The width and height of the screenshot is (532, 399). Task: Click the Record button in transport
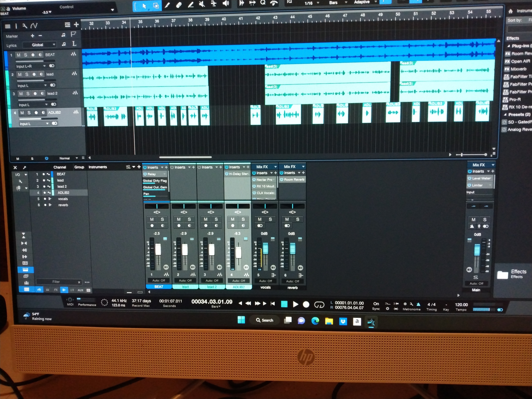(x=306, y=304)
